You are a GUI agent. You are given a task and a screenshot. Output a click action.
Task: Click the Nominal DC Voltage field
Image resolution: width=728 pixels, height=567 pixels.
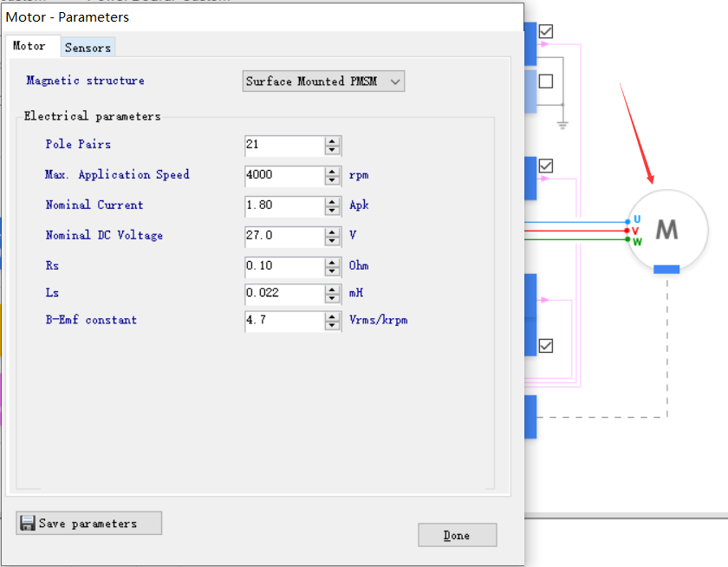[284, 236]
